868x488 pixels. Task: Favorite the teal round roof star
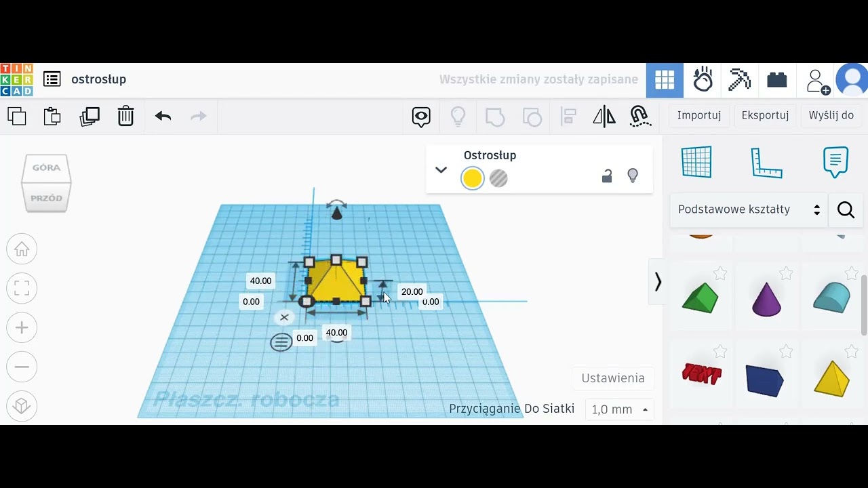[852, 274]
